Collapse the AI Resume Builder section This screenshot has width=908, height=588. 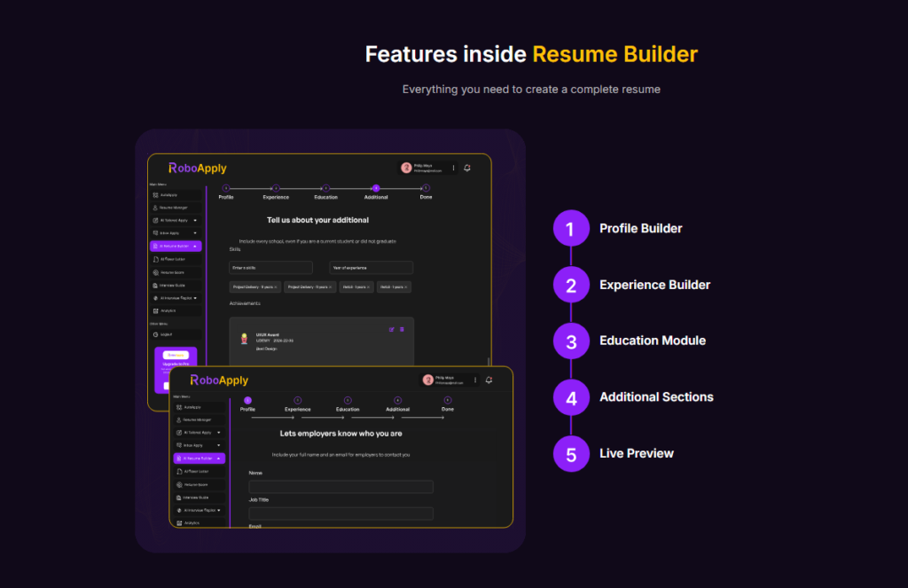(219, 459)
